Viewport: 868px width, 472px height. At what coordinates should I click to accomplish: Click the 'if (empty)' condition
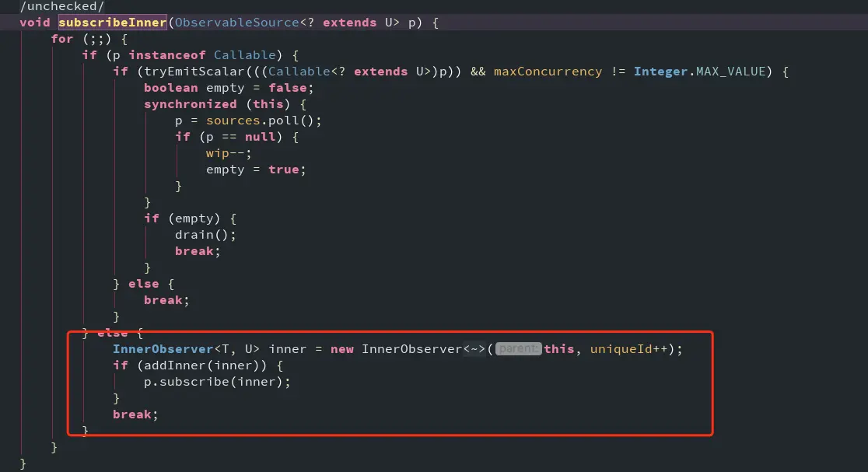coord(182,219)
